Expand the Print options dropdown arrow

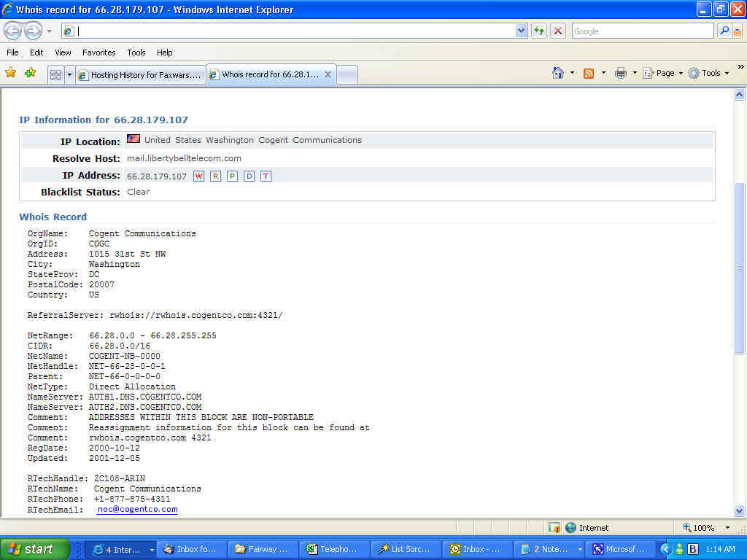(x=635, y=73)
